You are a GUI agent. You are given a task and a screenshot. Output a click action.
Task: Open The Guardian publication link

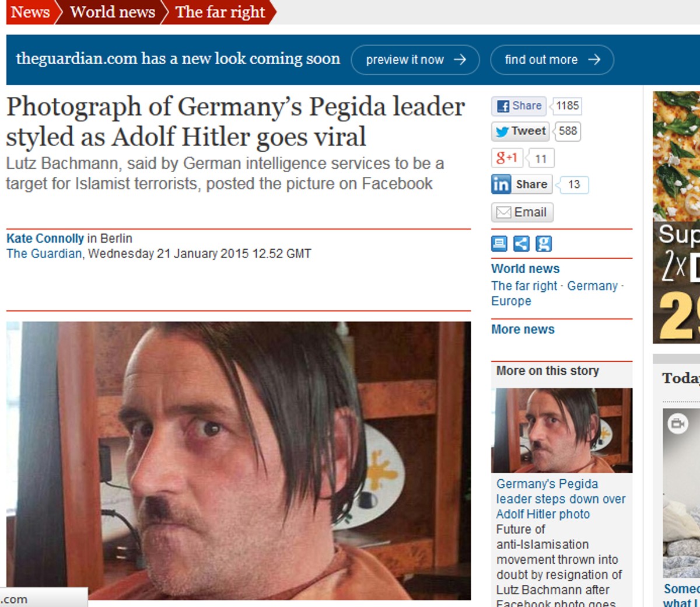44,254
